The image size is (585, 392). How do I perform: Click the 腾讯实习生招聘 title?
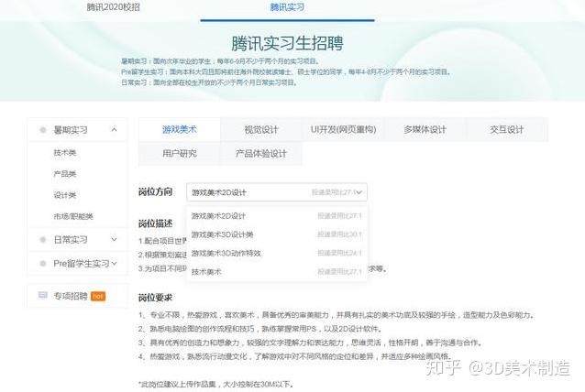(x=287, y=43)
